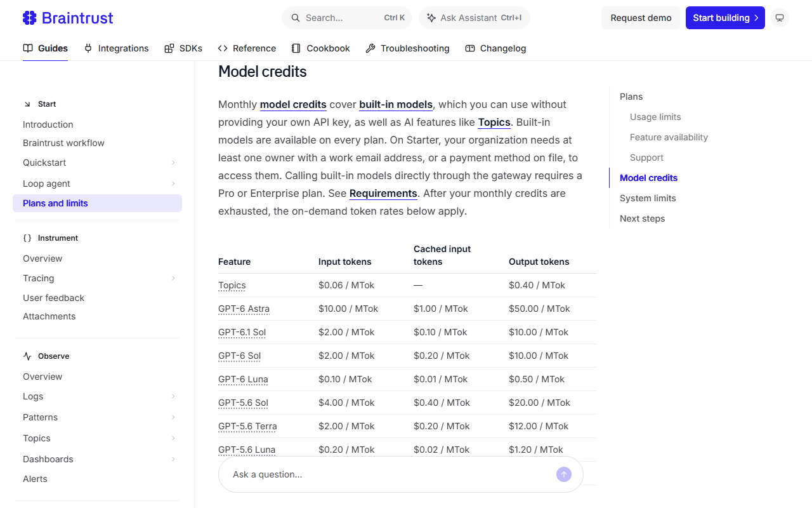Expand the Patterns sidebar section

coord(173,417)
